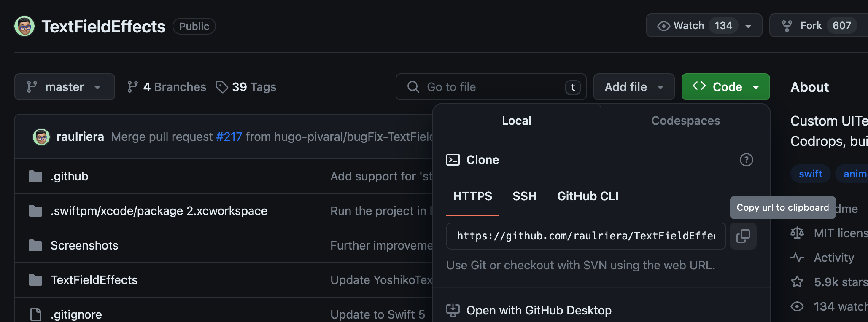Open pull request #217 link
868x322 pixels.
[229, 137]
